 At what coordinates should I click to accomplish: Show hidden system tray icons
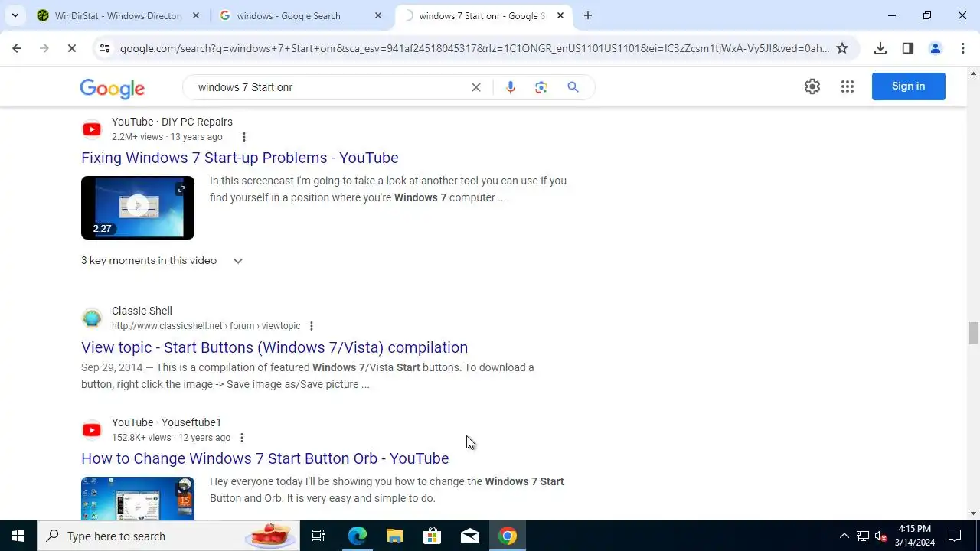click(844, 536)
